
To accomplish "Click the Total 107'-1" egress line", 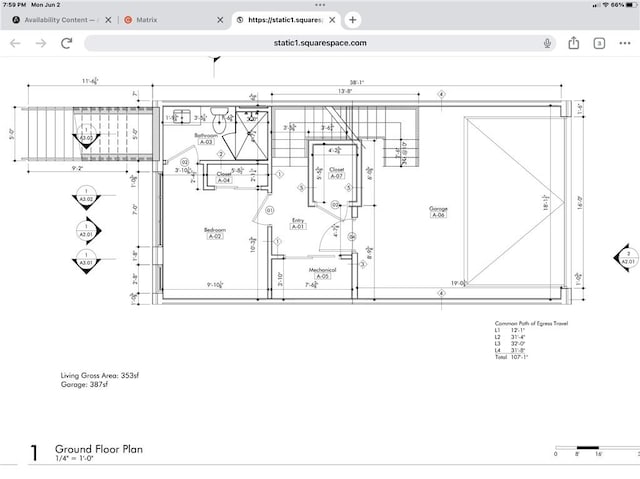I will [511, 357].
